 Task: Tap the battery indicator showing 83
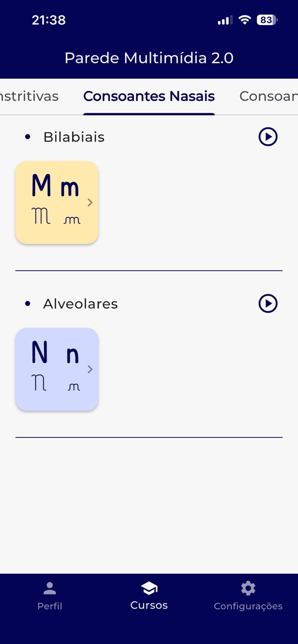266,20
